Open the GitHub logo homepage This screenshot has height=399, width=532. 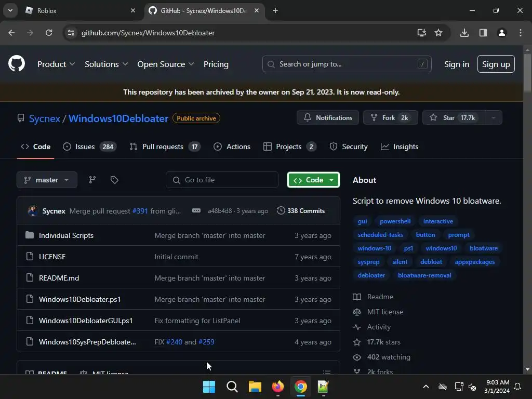pyautogui.click(x=17, y=64)
